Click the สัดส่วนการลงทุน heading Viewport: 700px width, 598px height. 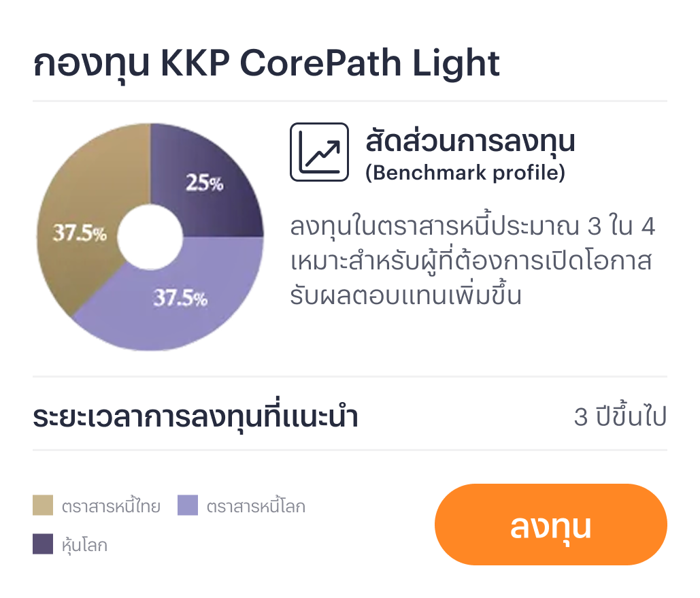pos(470,142)
